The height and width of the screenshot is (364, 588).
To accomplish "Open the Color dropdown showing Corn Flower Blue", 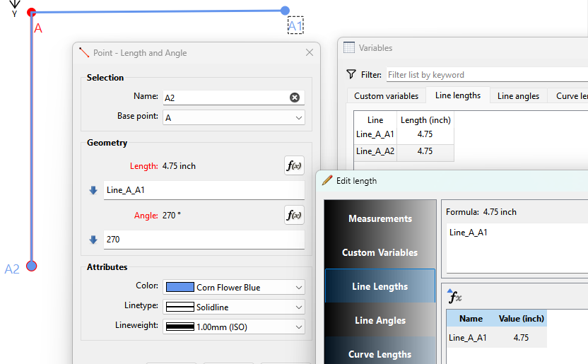I will (x=233, y=287).
